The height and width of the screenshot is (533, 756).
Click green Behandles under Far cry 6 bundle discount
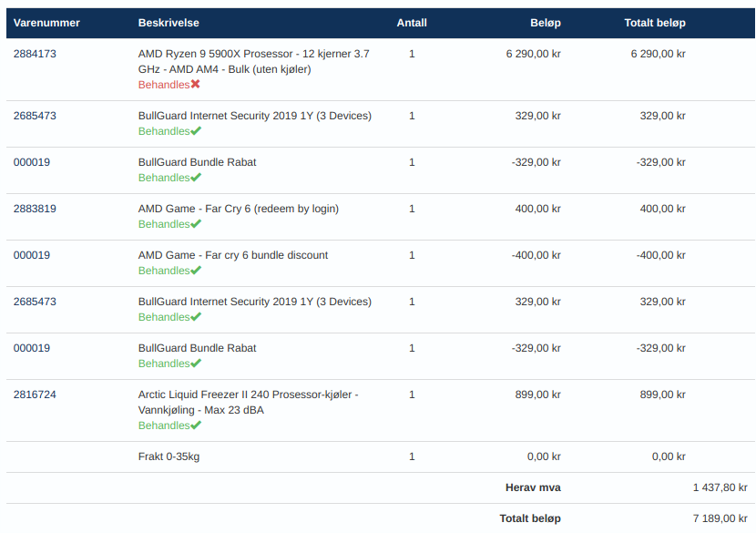(x=164, y=270)
